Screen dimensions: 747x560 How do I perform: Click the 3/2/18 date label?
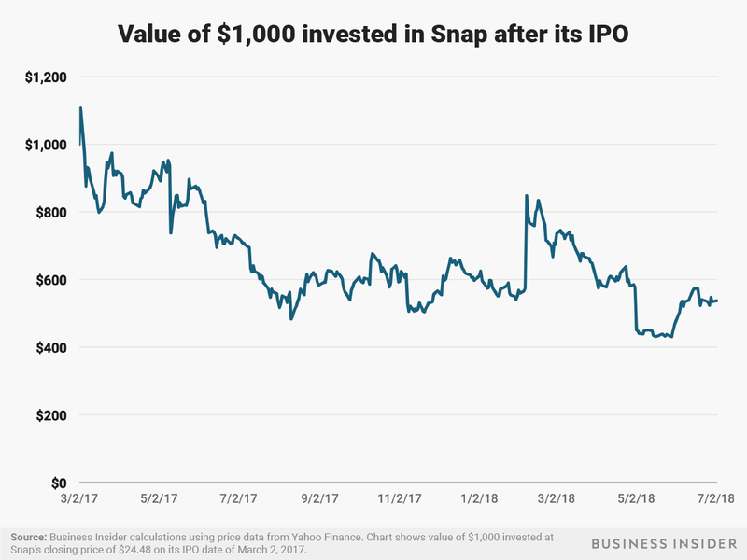tap(556, 498)
